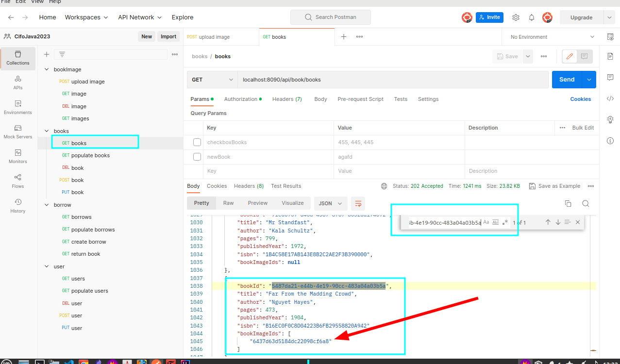Open the Collections sidebar panel
Screen dimensions: 620x364
pos(18,58)
